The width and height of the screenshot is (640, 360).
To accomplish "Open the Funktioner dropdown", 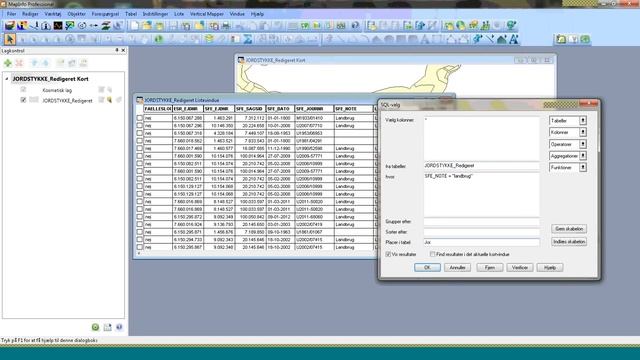I will [x=568, y=167].
